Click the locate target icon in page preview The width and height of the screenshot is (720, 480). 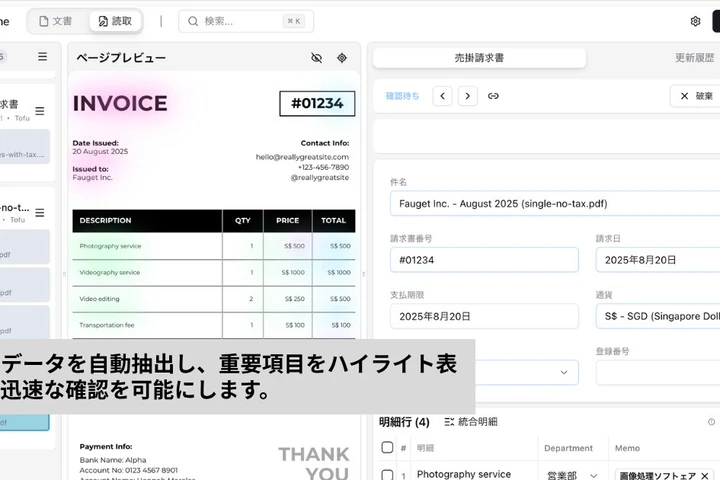(342, 58)
